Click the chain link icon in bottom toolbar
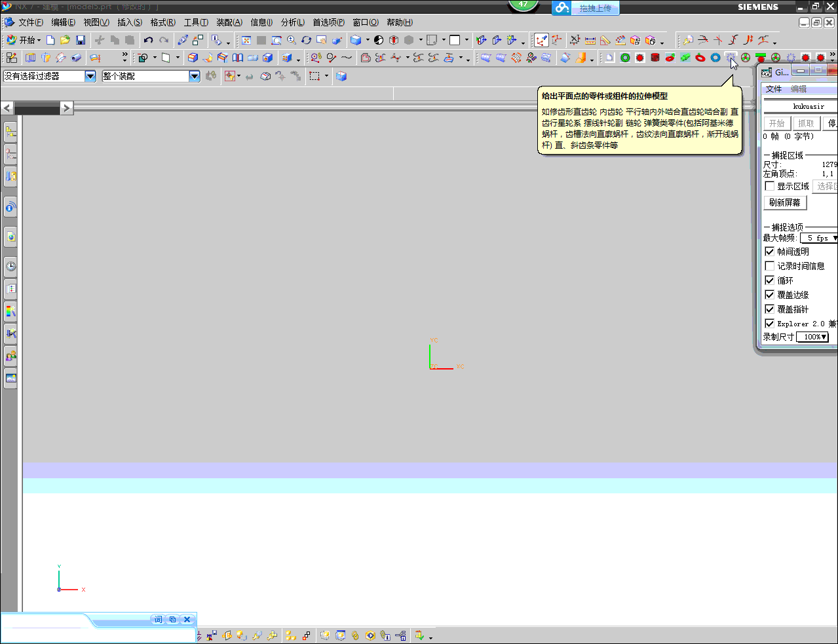Screen dimensions: 838x644 [355, 635]
